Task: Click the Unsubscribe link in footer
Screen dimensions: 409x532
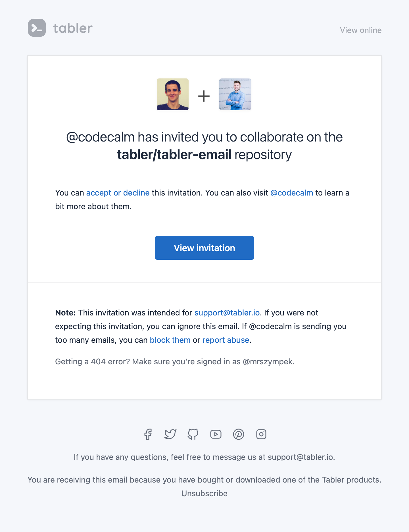Action: coord(204,493)
